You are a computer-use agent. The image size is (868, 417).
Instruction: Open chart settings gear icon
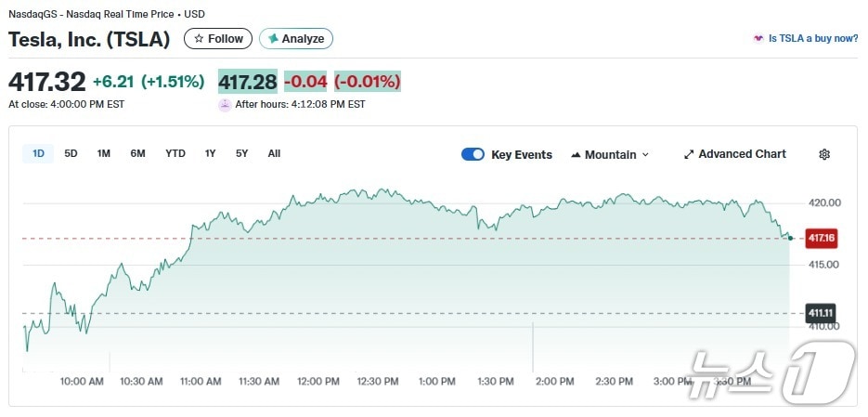point(824,154)
